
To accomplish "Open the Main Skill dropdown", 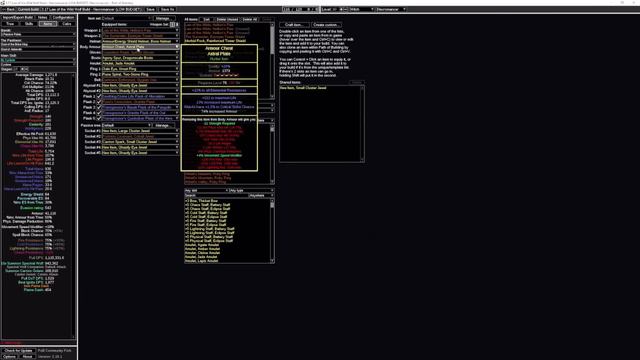I will [38, 60].
